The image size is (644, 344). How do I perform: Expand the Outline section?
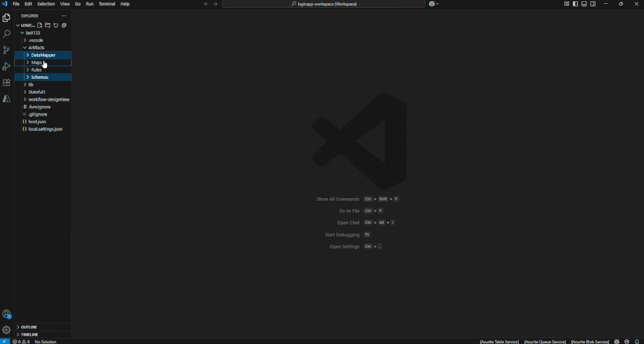tap(43, 327)
